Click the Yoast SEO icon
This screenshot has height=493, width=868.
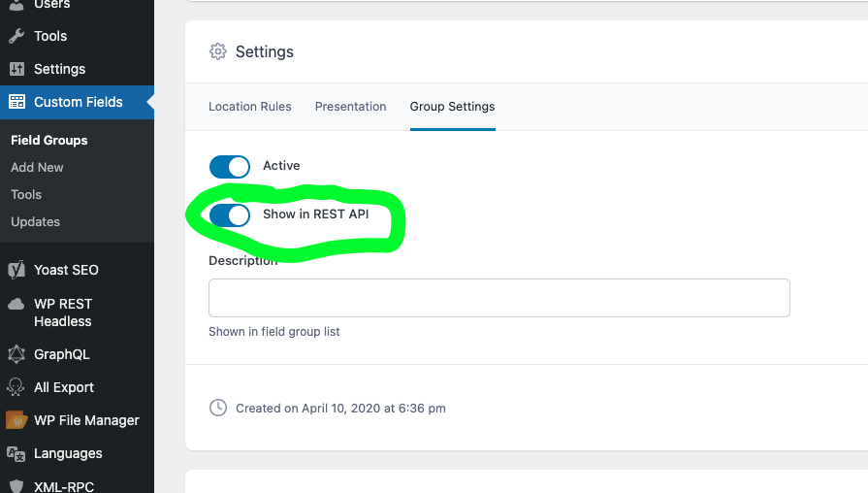(x=16, y=270)
